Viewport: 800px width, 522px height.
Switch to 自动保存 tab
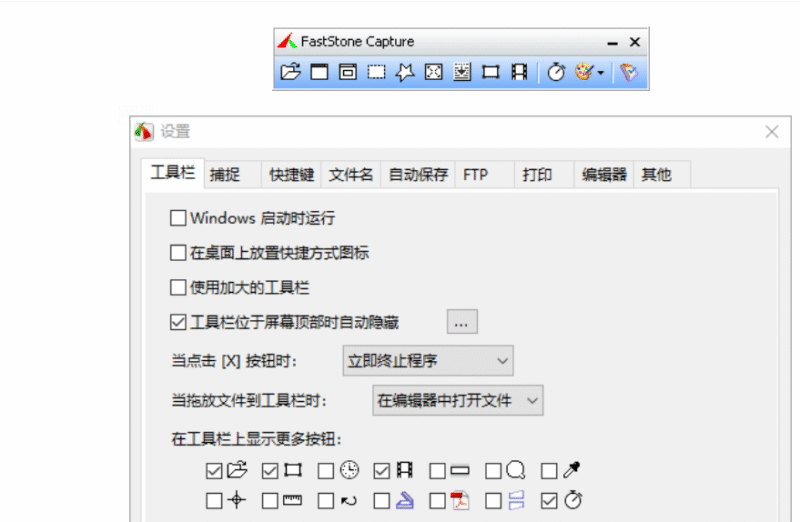tap(418, 175)
